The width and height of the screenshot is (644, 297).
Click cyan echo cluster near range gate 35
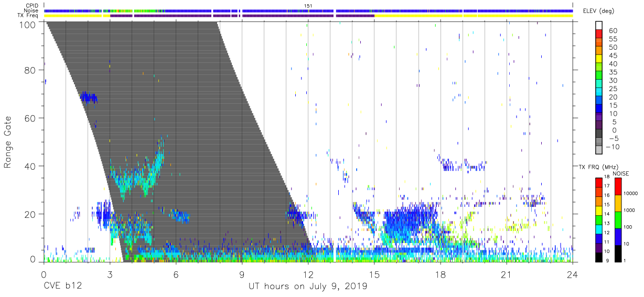tap(137, 177)
